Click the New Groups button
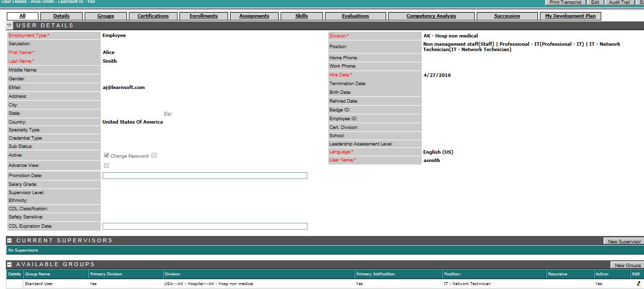This screenshot has height=289, width=644. coord(627,265)
